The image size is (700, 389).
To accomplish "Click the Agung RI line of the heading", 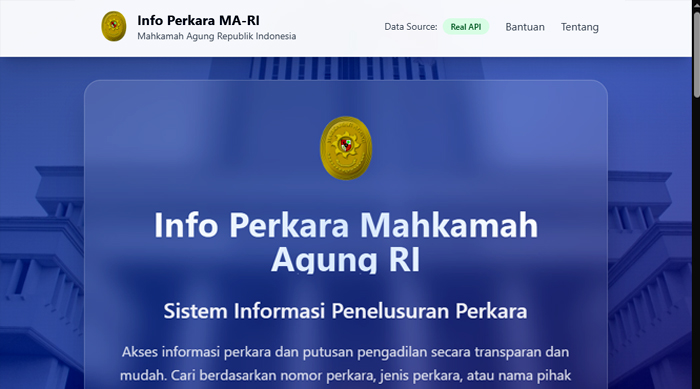I will (x=346, y=259).
